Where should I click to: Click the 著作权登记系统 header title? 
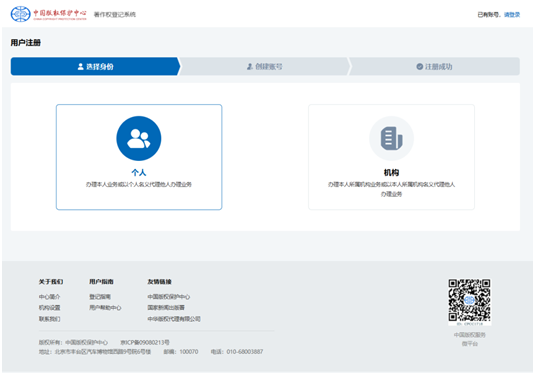pos(115,14)
